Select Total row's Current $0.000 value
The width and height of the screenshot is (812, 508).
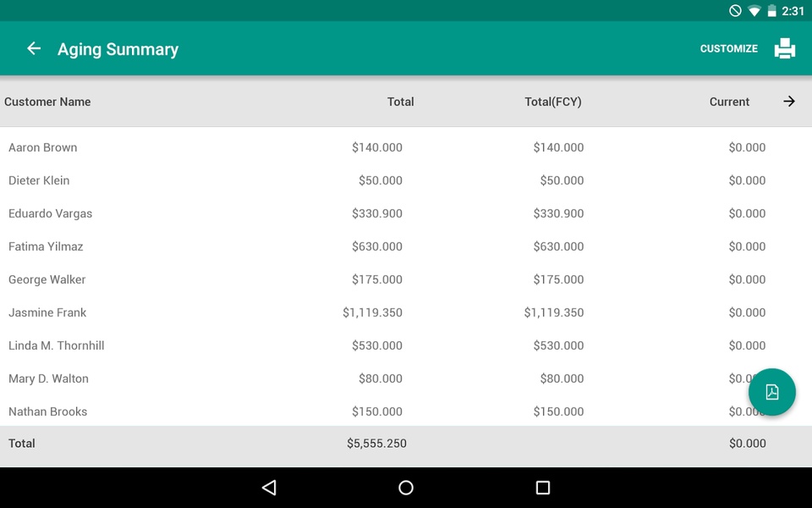point(747,443)
